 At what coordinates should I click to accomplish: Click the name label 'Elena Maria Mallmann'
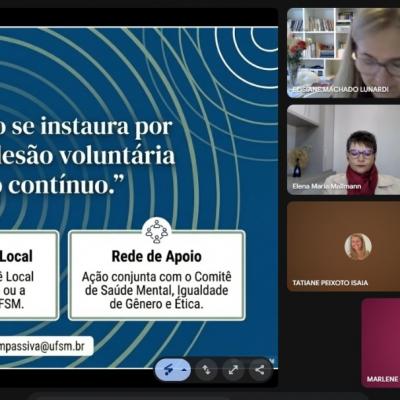[327, 186]
